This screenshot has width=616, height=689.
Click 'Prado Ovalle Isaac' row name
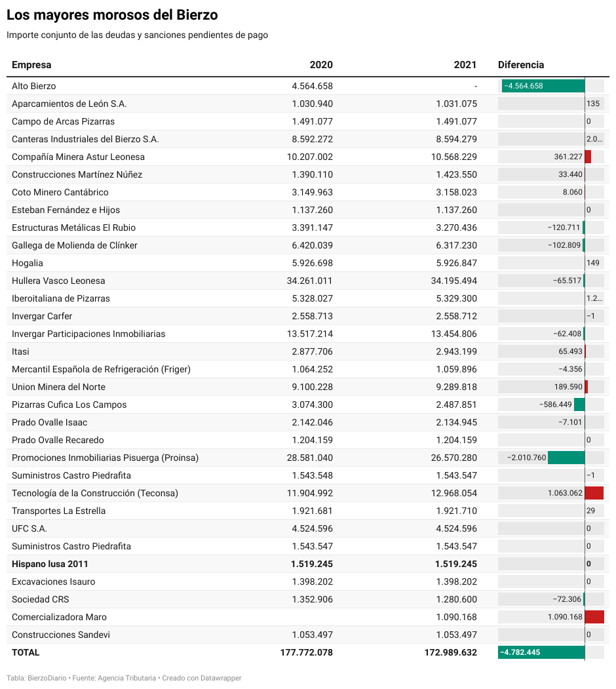point(50,422)
